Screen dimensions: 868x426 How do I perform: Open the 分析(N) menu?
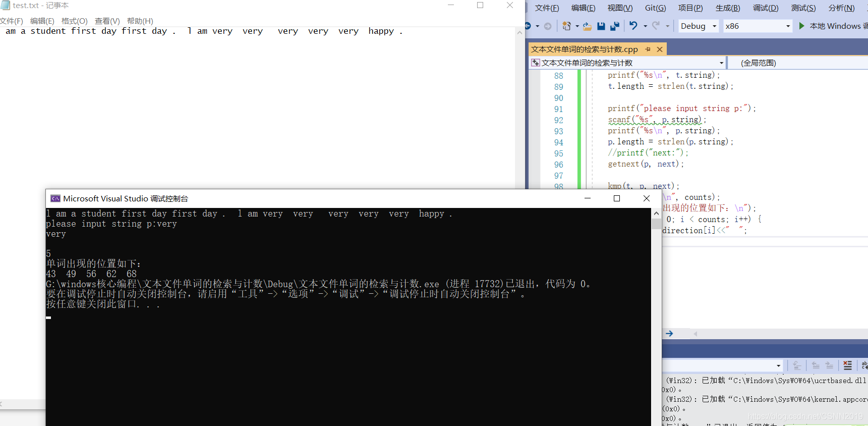(x=841, y=8)
